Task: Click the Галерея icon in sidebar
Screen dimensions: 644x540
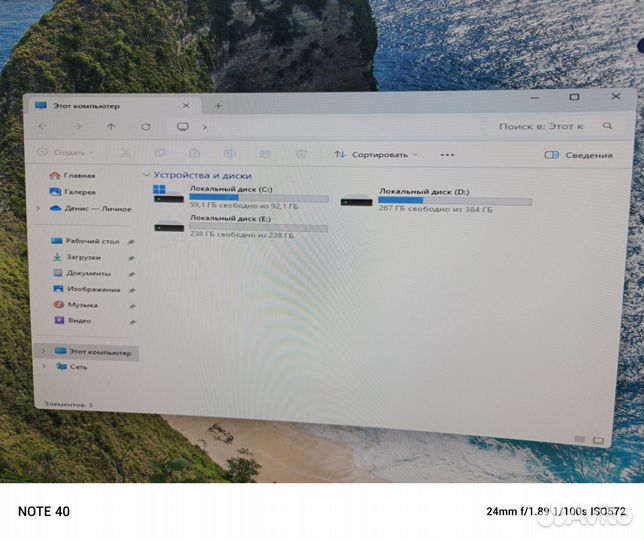Action: [56, 192]
